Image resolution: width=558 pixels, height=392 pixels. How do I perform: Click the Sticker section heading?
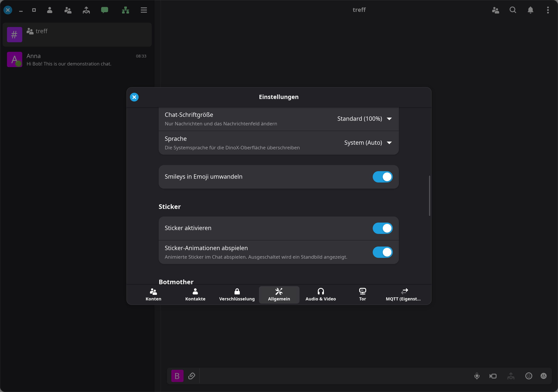click(x=170, y=207)
